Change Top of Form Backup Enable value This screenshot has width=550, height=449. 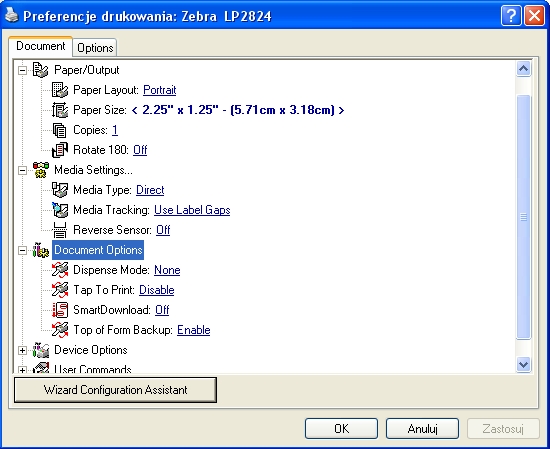[194, 330]
